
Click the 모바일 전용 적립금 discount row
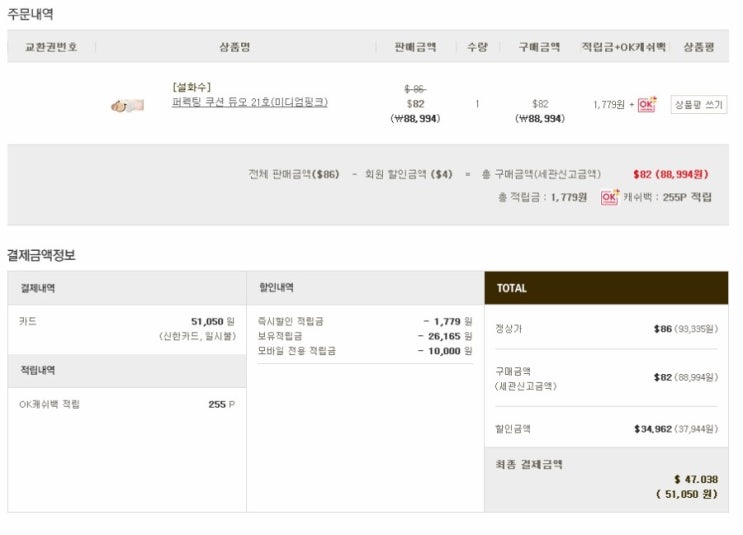pyautogui.click(x=297, y=351)
